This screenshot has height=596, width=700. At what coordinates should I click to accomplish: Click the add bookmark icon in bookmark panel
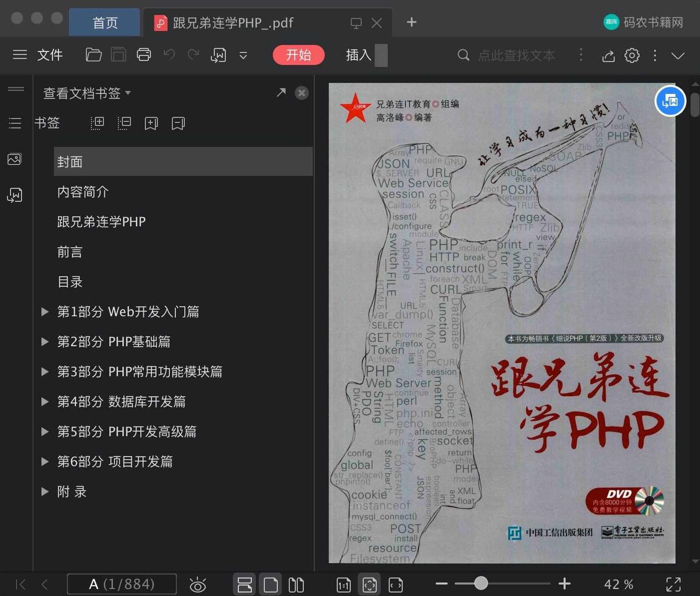[x=151, y=123]
